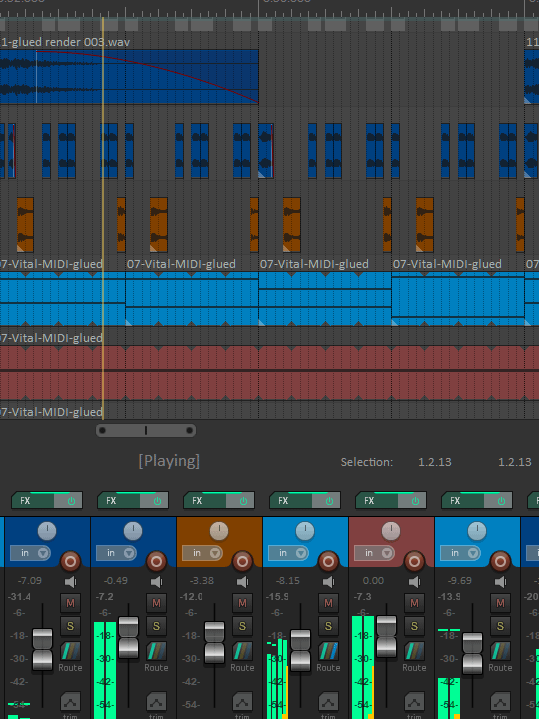Arm recording on the orange mixer channel

click(x=242, y=561)
